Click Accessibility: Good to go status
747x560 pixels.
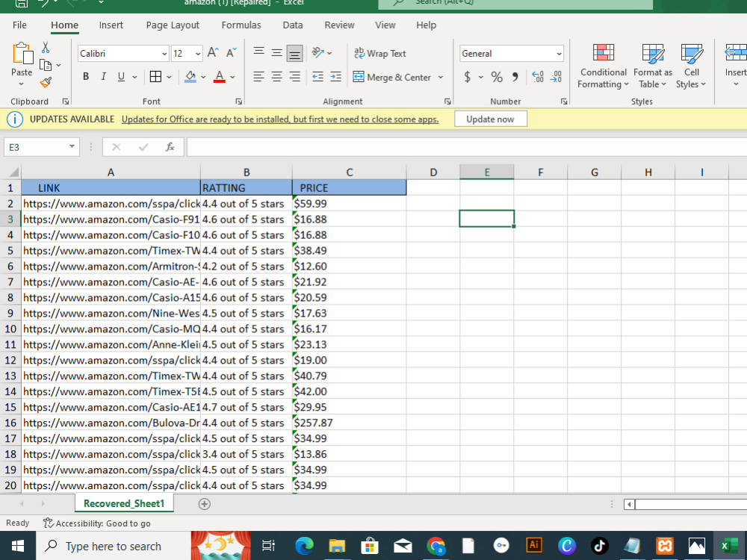(96, 523)
